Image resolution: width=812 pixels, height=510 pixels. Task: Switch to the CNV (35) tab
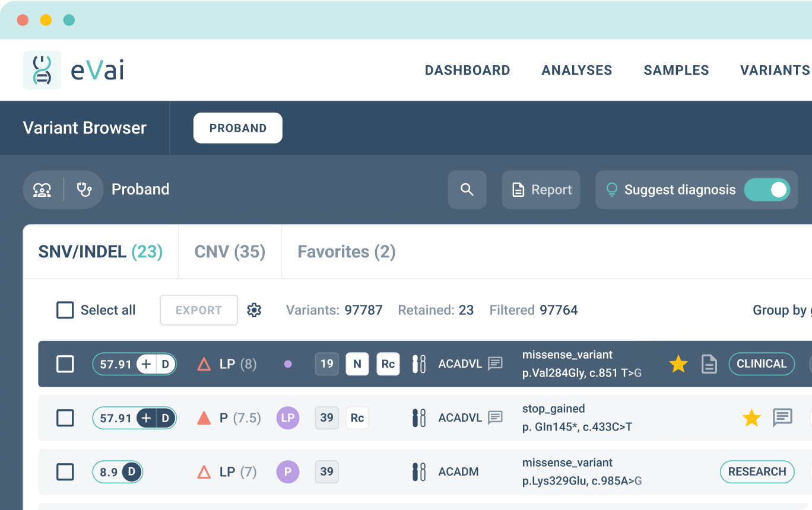point(230,252)
